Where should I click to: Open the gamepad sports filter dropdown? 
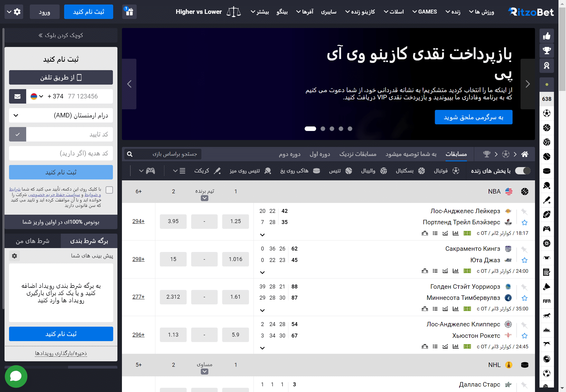tap(147, 171)
